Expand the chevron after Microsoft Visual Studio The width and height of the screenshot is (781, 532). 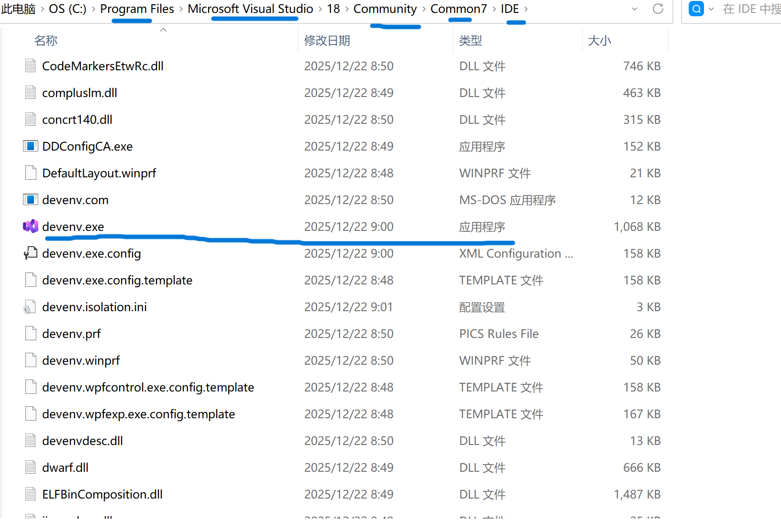pos(320,9)
